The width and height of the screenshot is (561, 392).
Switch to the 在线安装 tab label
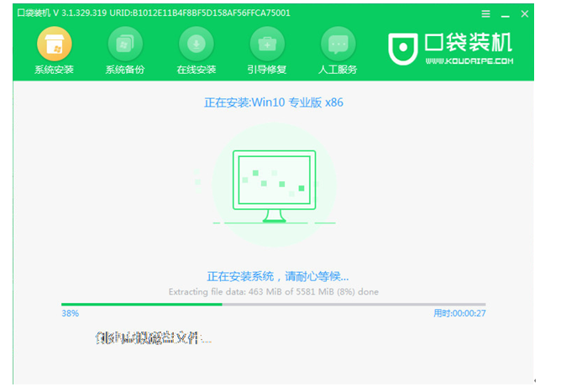pyautogui.click(x=197, y=70)
